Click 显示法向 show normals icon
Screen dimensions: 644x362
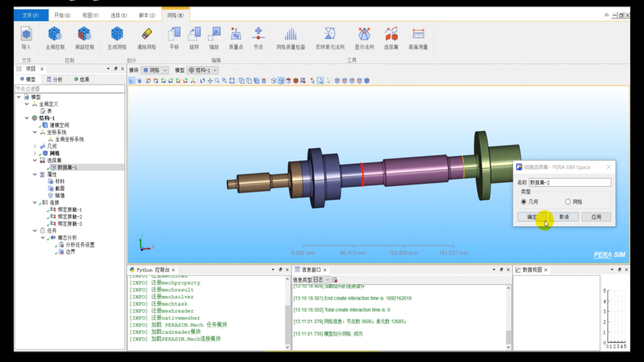click(364, 34)
